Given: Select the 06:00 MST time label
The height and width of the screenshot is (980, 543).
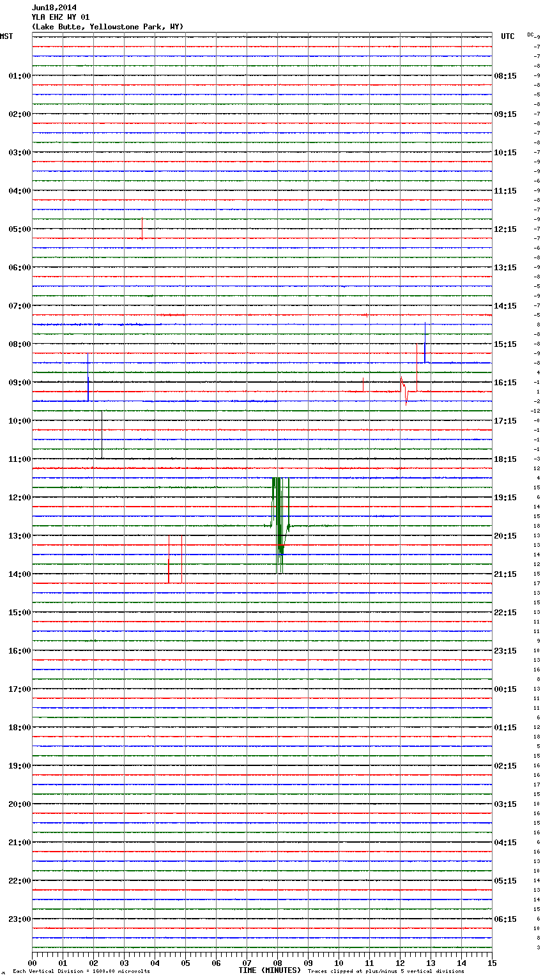Looking at the screenshot, I should (20, 268).
